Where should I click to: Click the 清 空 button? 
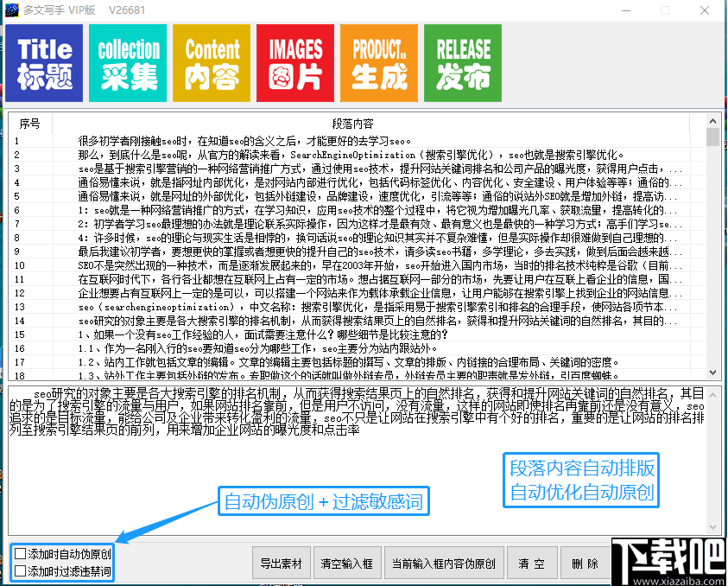[532, 564]
